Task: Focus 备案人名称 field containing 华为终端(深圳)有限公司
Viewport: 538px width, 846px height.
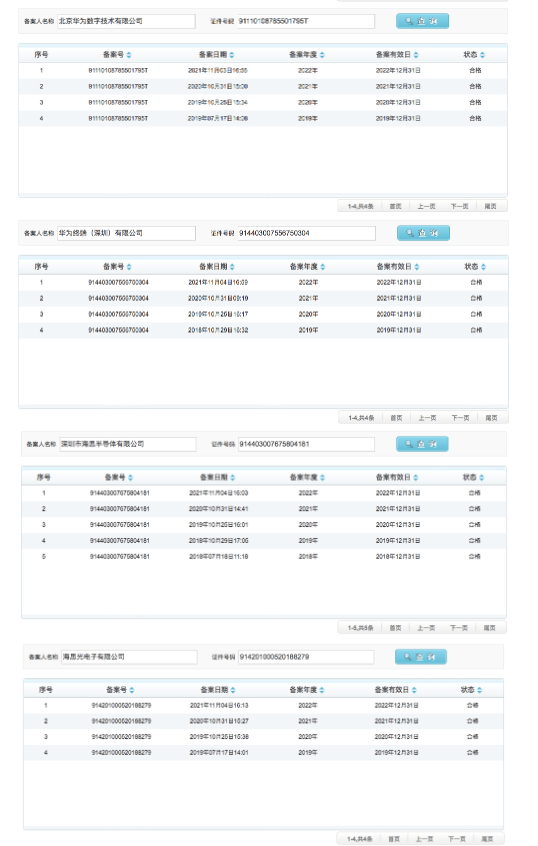Action: pos(126,233)
